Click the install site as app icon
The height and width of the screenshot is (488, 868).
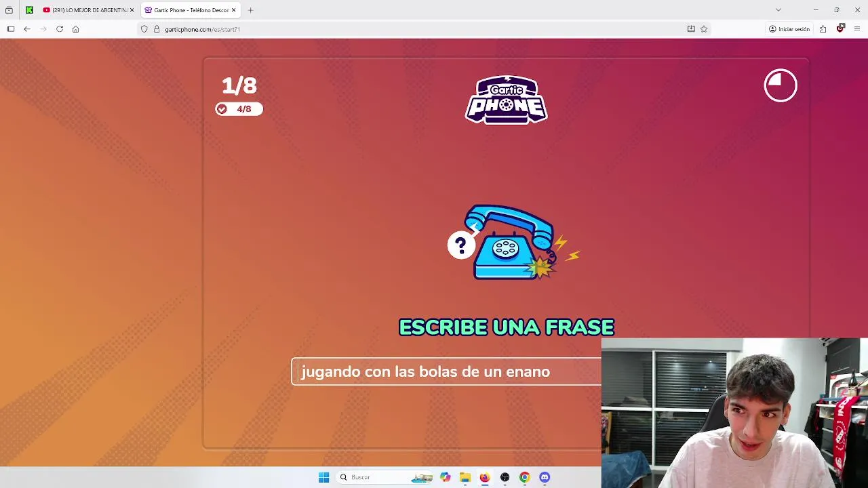coord(691,29)
